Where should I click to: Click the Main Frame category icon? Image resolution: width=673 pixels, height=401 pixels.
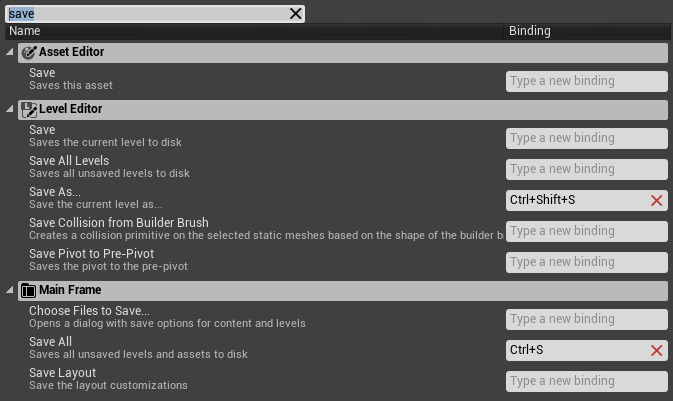[28, 291]
